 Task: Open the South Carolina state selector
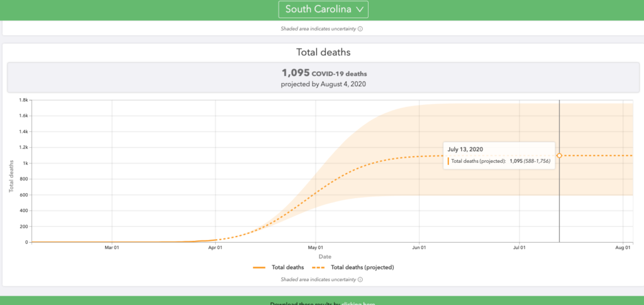click(x=323, y=9)
